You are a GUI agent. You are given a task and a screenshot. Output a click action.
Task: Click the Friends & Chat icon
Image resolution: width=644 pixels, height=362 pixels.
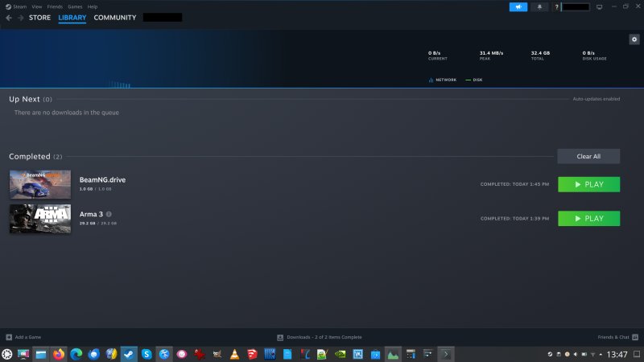tap(635, 337)
